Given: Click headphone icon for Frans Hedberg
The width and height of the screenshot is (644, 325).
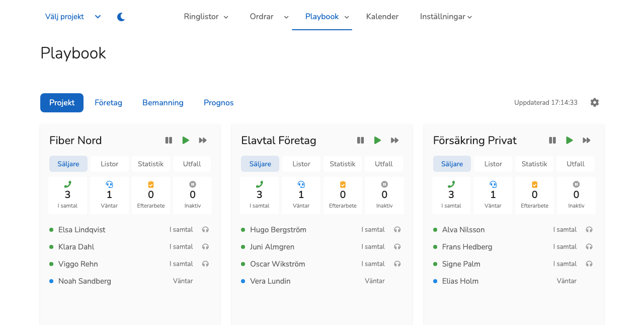Looking at the screenshot, I should (x=589, y=247).
